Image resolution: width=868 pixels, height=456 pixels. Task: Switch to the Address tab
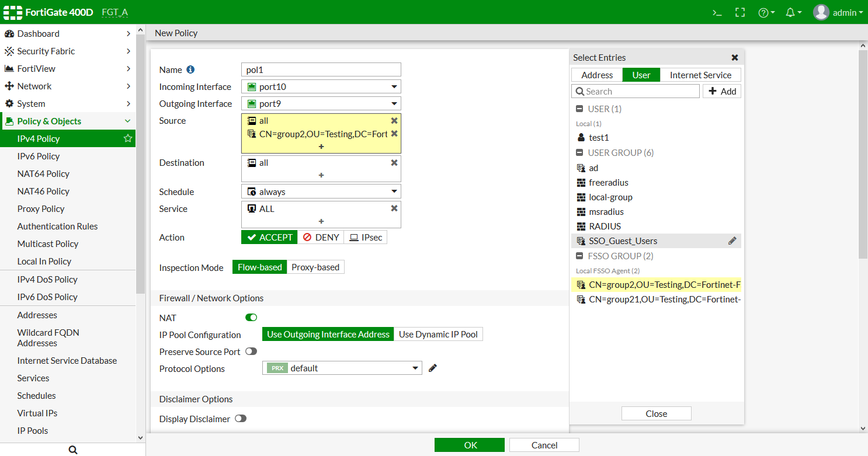point(596,75)
